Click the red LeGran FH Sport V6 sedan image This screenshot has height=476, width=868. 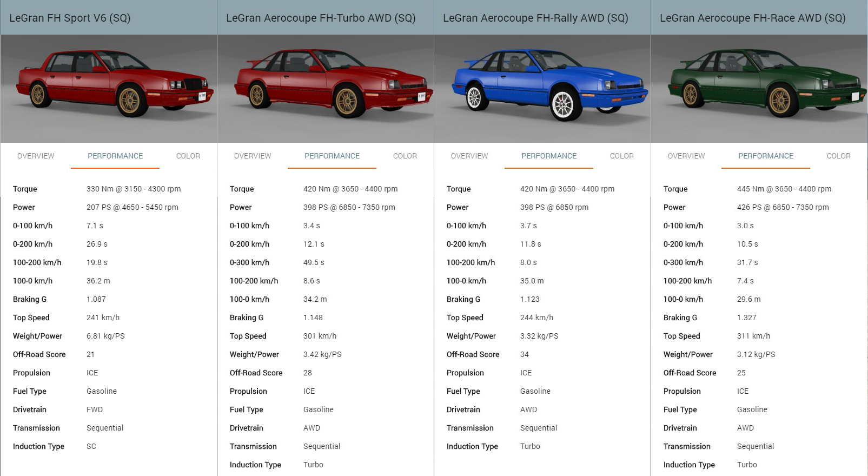pyautogui.click(x=109, y=89)
